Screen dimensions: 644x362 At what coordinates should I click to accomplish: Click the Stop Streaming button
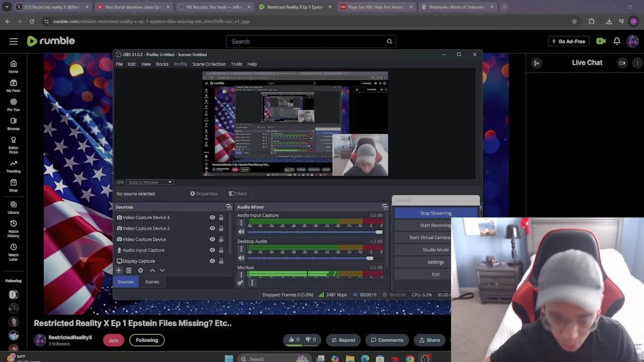click(x=436, y=213)
